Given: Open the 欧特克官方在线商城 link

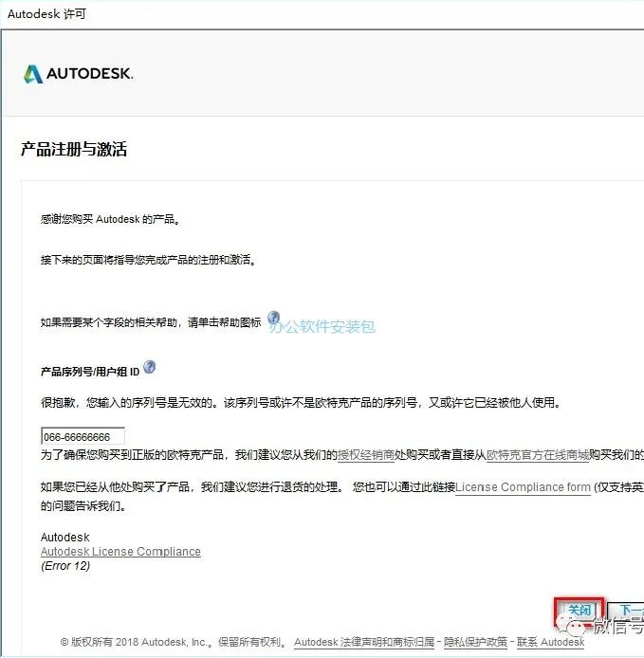Looking at the screenshot, I should pos(538,455).
